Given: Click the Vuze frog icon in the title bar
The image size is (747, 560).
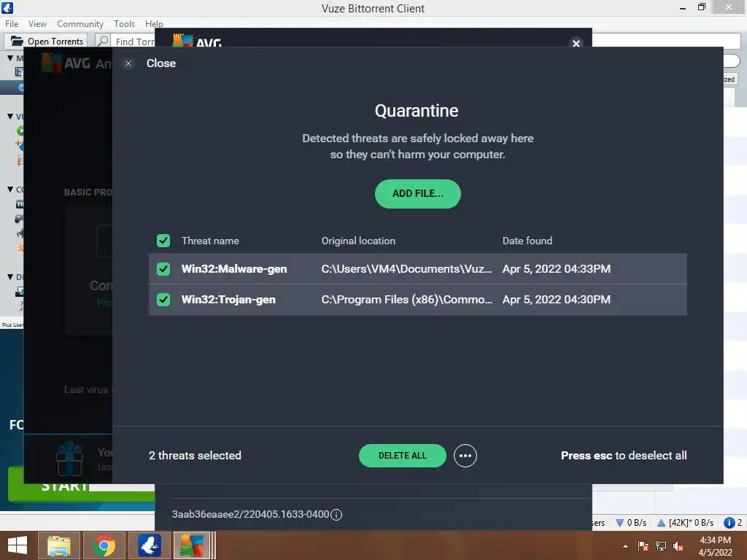Looking at the screenshot, I should (x=7, y=7).
